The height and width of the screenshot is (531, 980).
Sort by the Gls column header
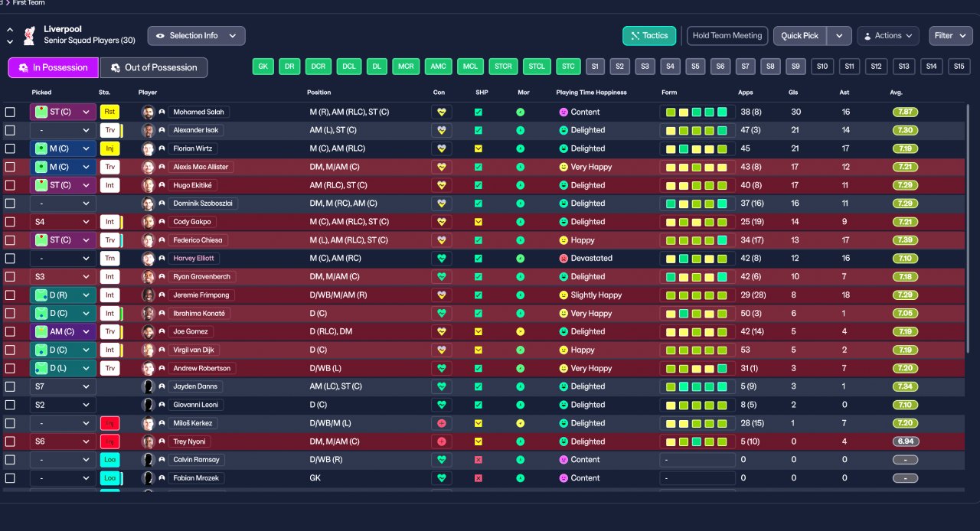[x=793, y=93]
